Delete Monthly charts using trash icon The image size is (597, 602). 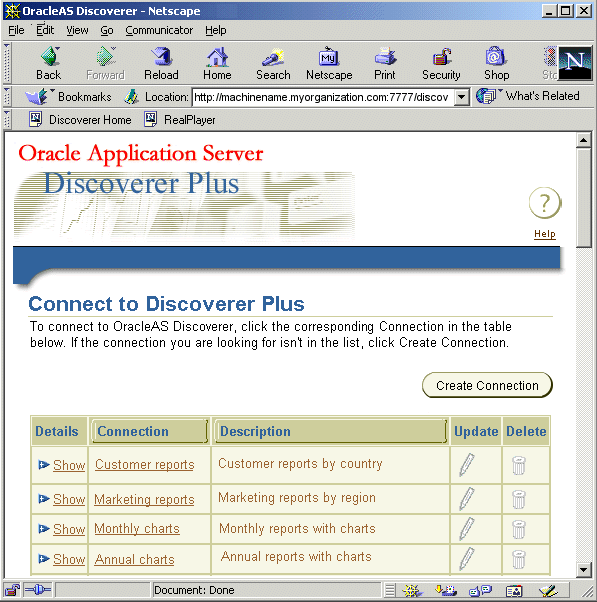tap(519, 529)
